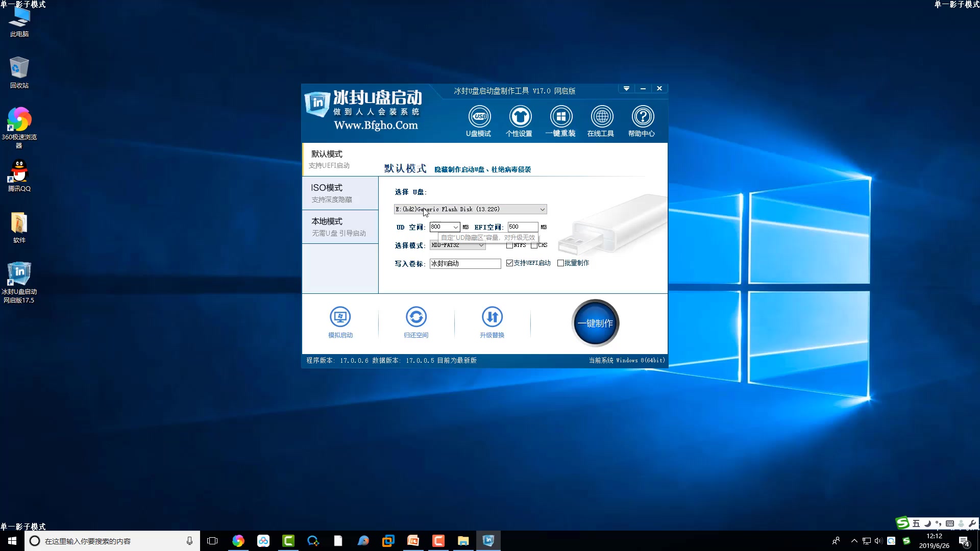980x551 pixels.
Task: Show hidden system tray icons
Action: pos(854,541)
